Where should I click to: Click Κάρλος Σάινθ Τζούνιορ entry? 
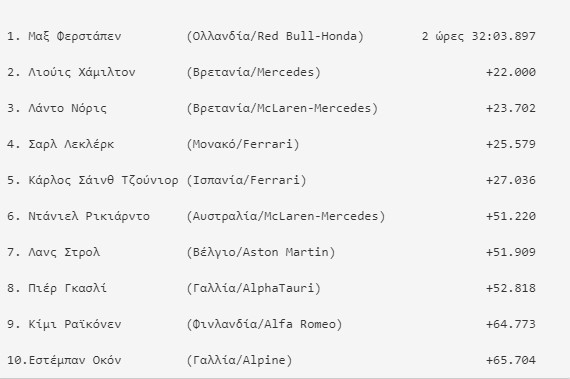[103, 180]
